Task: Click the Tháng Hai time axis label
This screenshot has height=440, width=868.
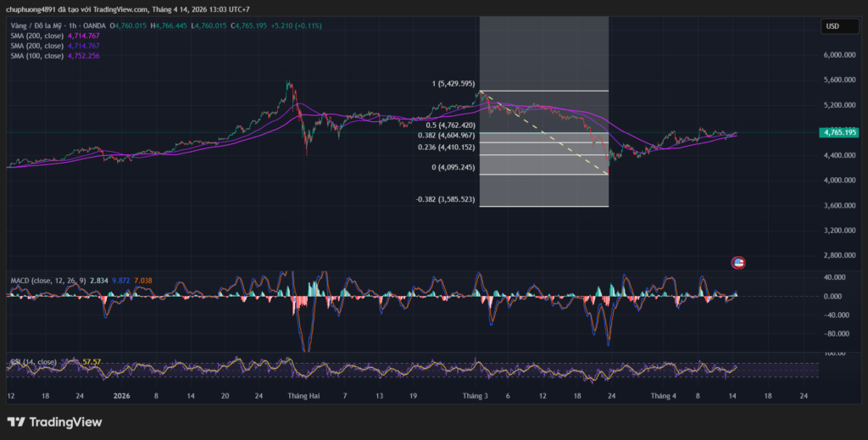Action: point(303,396)
